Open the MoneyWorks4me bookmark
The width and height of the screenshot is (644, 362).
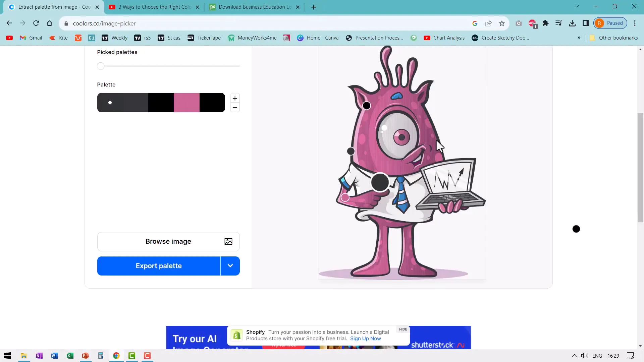click(252, 38)
